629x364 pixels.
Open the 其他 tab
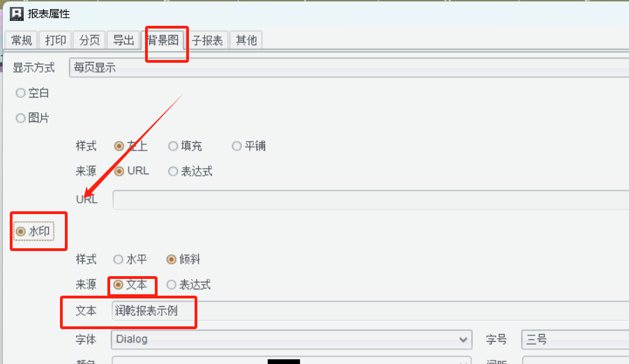click(x=246, y=40)
